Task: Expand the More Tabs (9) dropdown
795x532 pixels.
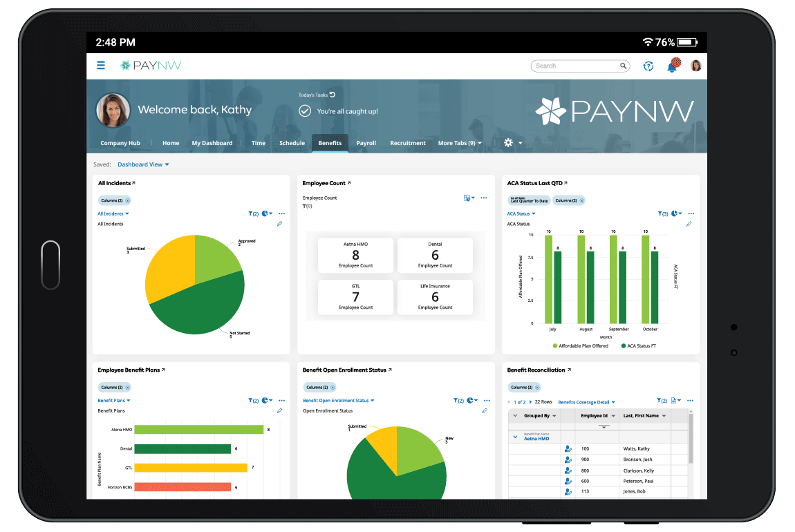Action: pyautogui.click(x=460, y=143)
